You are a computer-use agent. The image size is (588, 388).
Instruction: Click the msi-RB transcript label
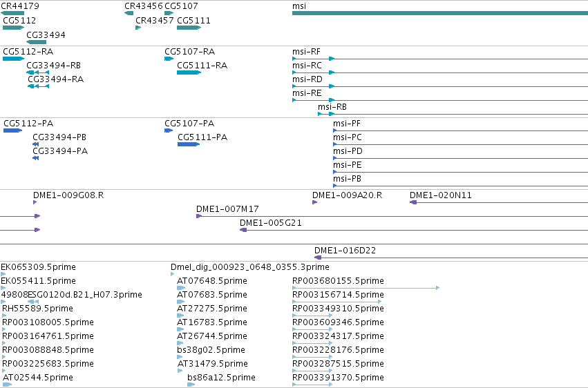tap(332, 107)
